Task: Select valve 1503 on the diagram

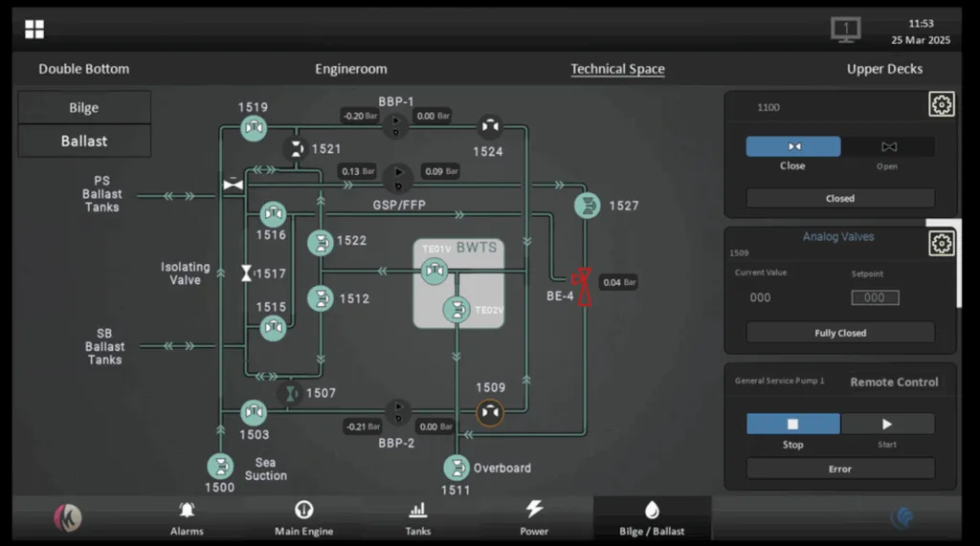Action: (x=254, y=412)
